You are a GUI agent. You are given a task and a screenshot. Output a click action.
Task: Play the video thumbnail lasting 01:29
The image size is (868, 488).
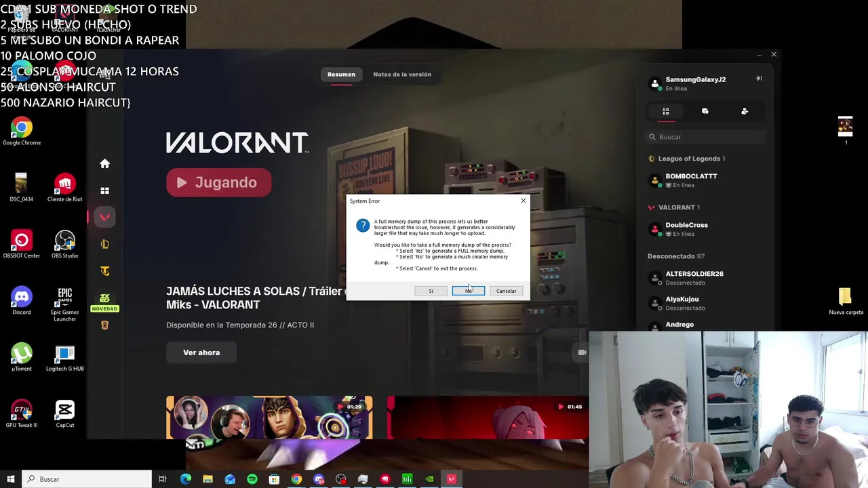pyautogui.click(x=269, y=418)
